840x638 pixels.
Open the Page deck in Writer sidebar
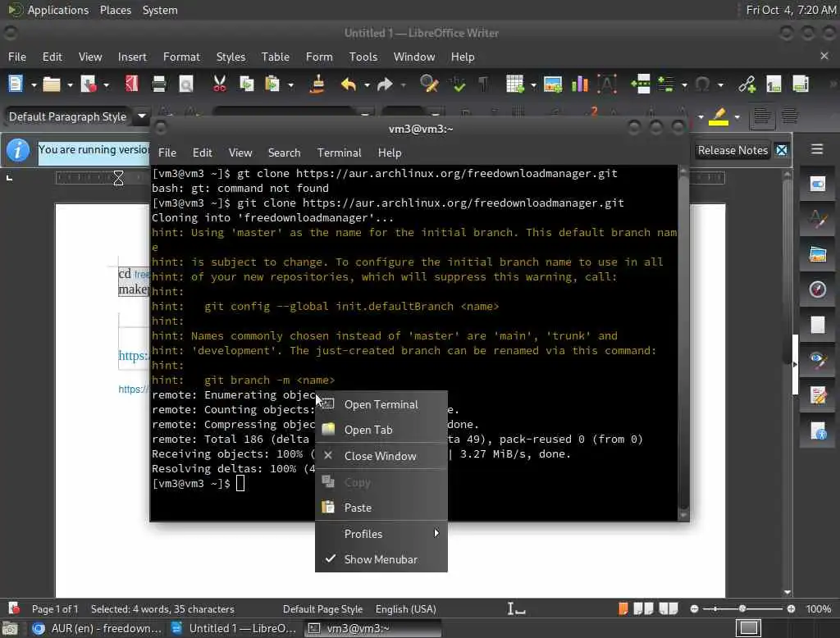pyautogui.click(x=818, y=325)
